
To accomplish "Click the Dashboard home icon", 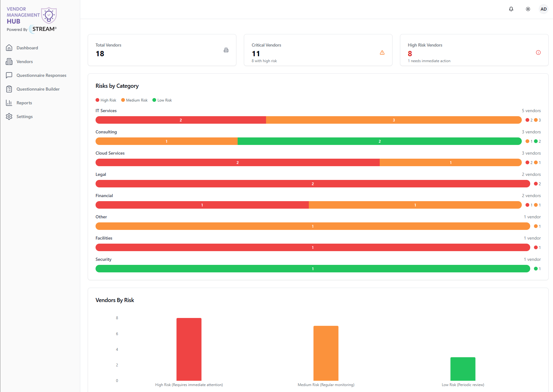I will coord(9,48).
